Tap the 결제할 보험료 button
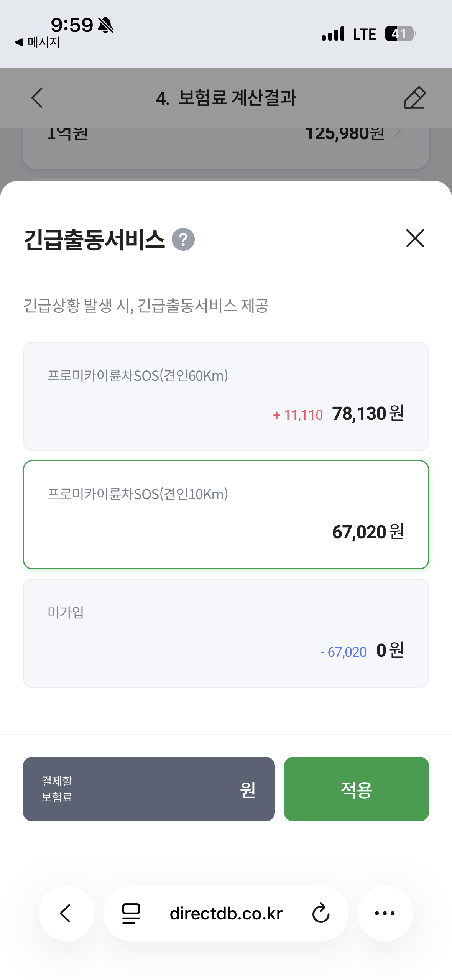Image resolution: width=452 pixels, height=980 pixels. point(149,789)
